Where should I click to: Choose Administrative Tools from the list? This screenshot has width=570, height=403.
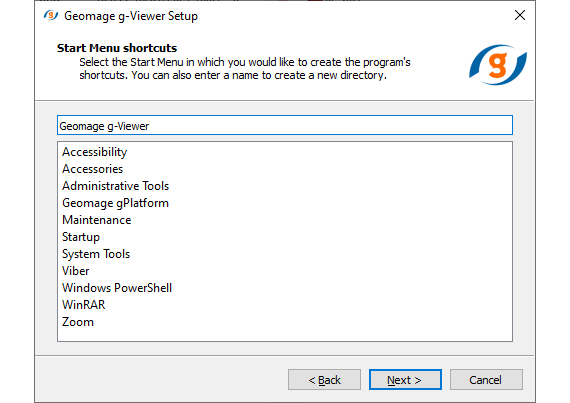116,186
